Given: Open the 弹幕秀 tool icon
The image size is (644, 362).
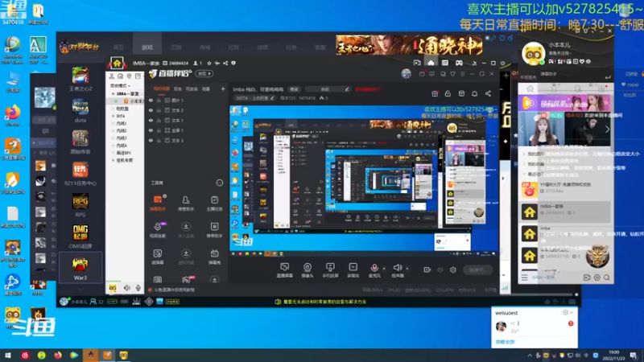Looking at the screenshot, I should tap(214, 257).
